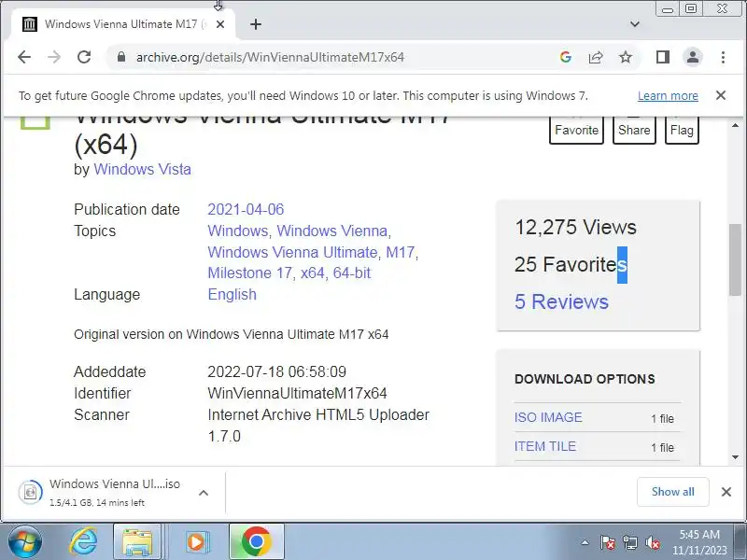This screenshot has width=747, height=560.
Task: Open the Milestone 17 topic link
Action: [x=249, y=273]
